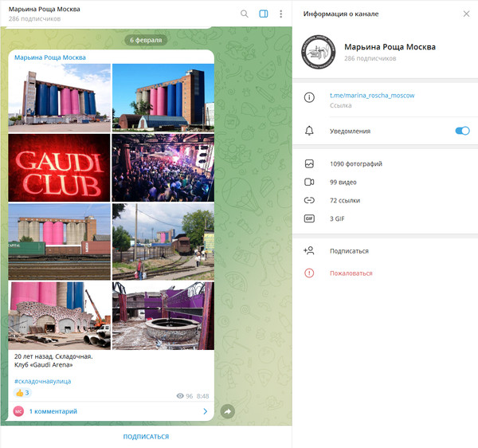Open the crowded nightclub interior photo

click(163, 167)
